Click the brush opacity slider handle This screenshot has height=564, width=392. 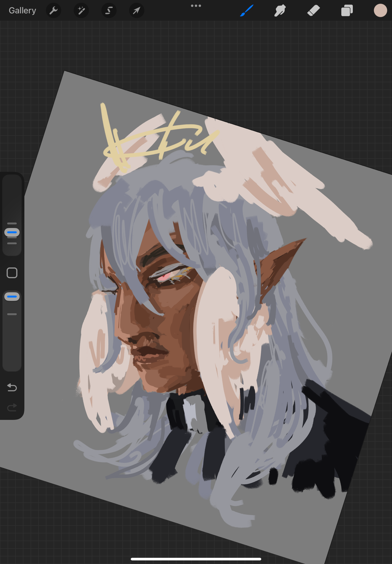[12, 297]
